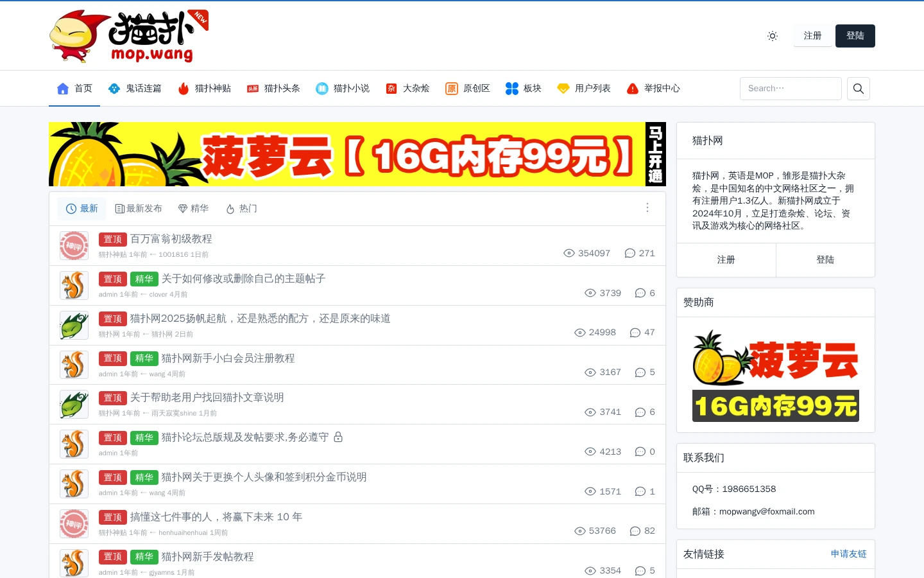924x578 pixels.
Task: Click the 菠萝云 16G内存99元 banner ad
Action: coord(357,154)
